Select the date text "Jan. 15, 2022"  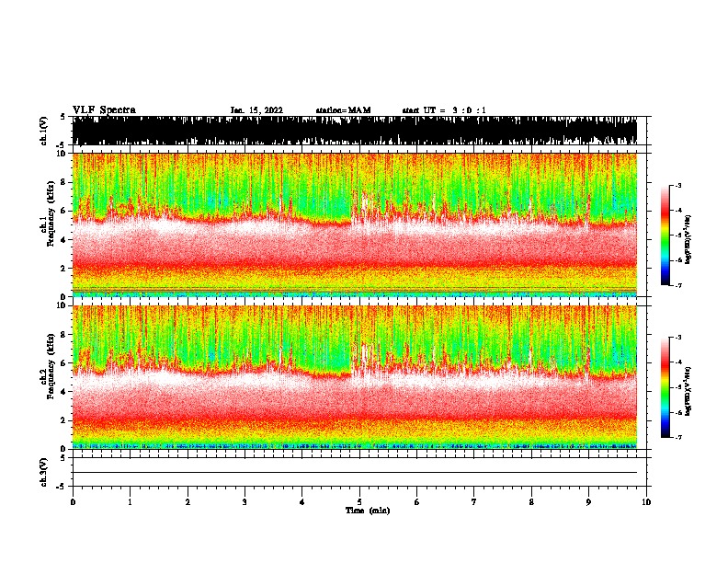(x=256, y=110)
